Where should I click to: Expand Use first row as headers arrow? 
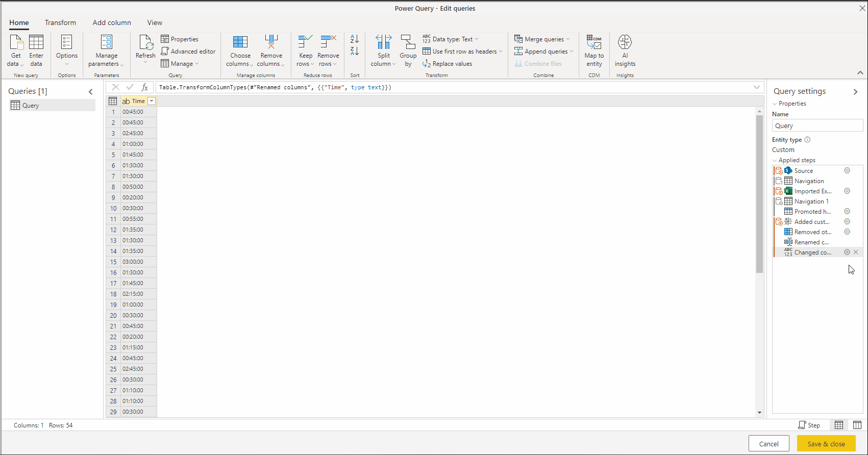[x=501, y=52]
